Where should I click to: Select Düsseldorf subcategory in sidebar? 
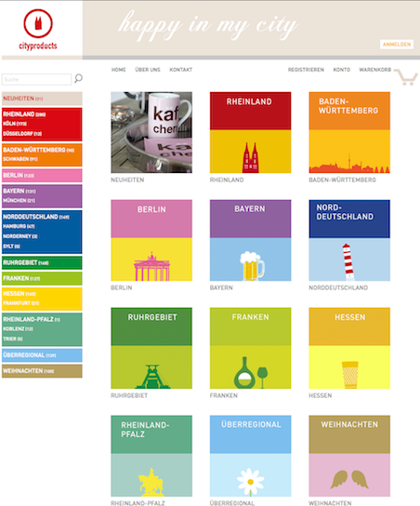click(22, 134)
